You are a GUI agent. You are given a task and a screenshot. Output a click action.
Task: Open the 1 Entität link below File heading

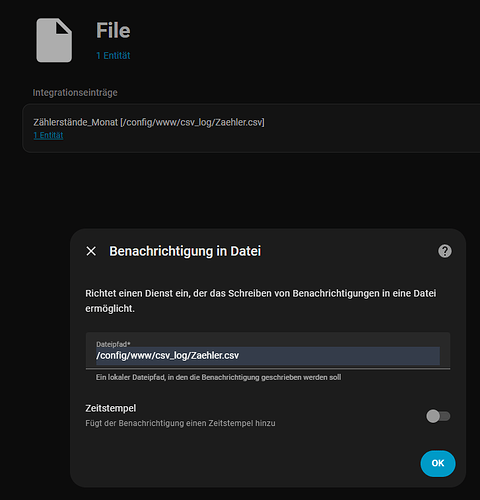[x=113, y=55]
